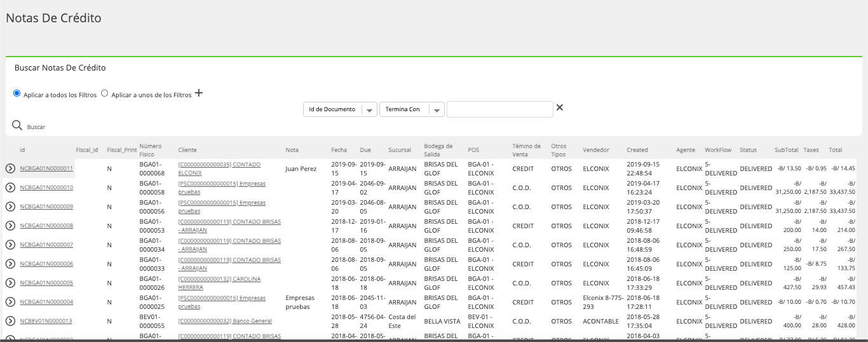Open credit note NCBGA01N0000007 link
868x342 pixels.
pyautogui.click(x=46, y=245)
